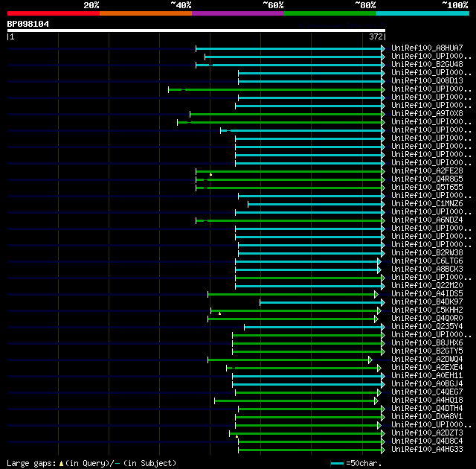476x469 pixels.
Task: Select the UniRef100_A6NDZ4 hit label
Action: (427, 220)
